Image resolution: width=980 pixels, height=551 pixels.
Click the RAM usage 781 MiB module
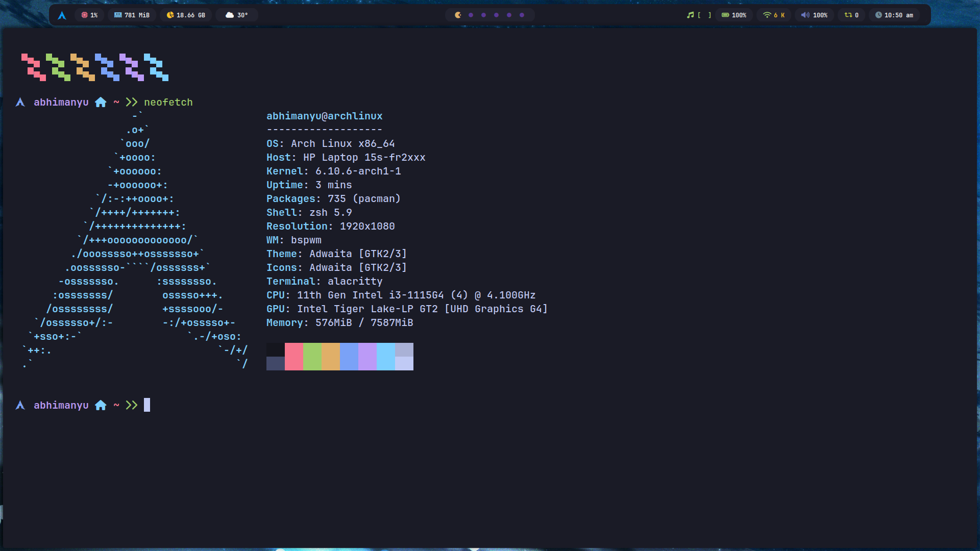(x=132, y=15)
